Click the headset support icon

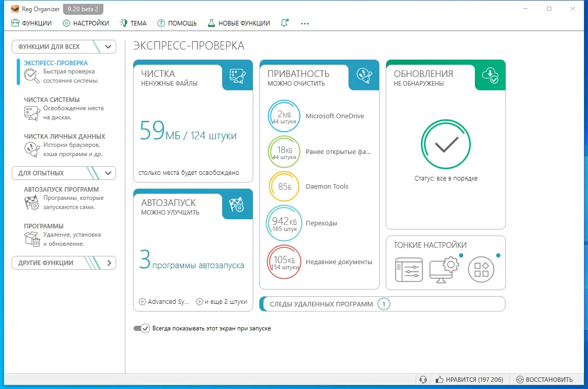423,380
